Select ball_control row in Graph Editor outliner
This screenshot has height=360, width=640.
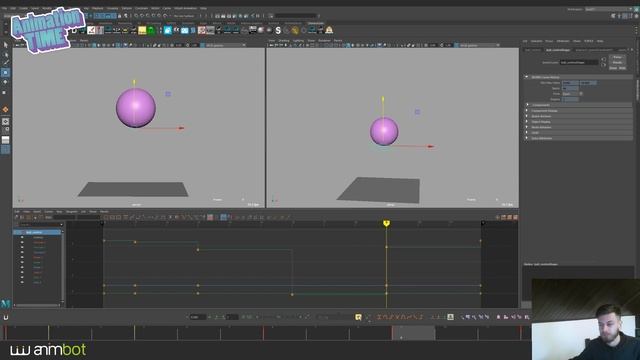(37, 232)
